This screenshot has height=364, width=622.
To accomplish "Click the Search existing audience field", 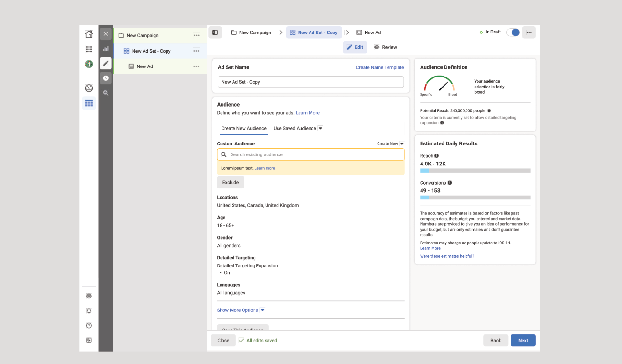I will (311, 154).
